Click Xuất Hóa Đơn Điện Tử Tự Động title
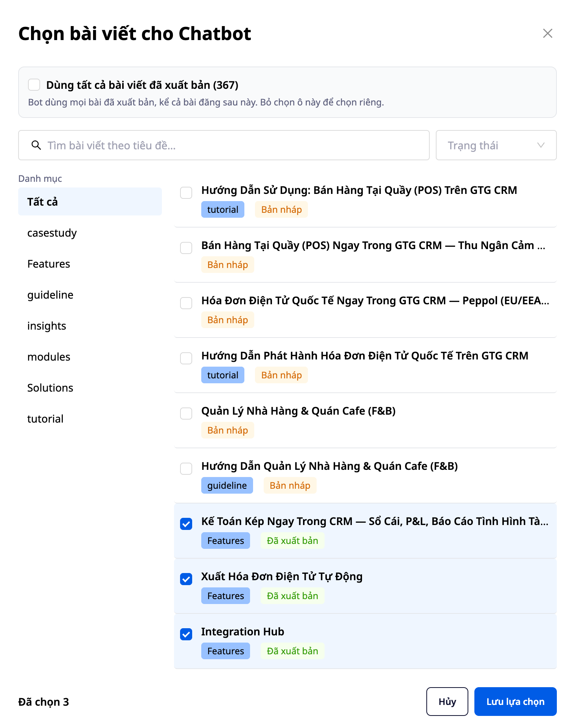575x728 pixels. pyautogui.click(x=282, y=576)
